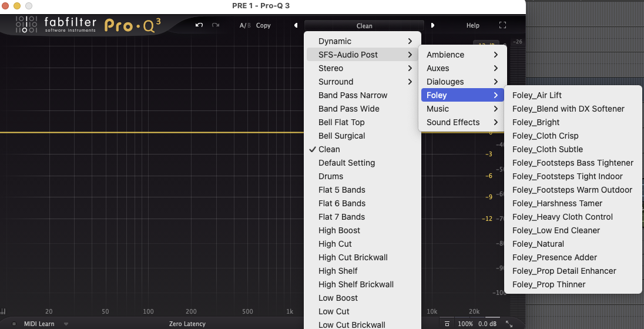Load next preset with right arrow
644x329 pixels.
point(433,25)
